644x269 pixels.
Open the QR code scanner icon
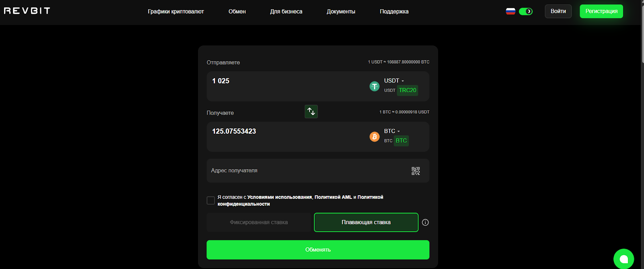click(x=416, y=171)
